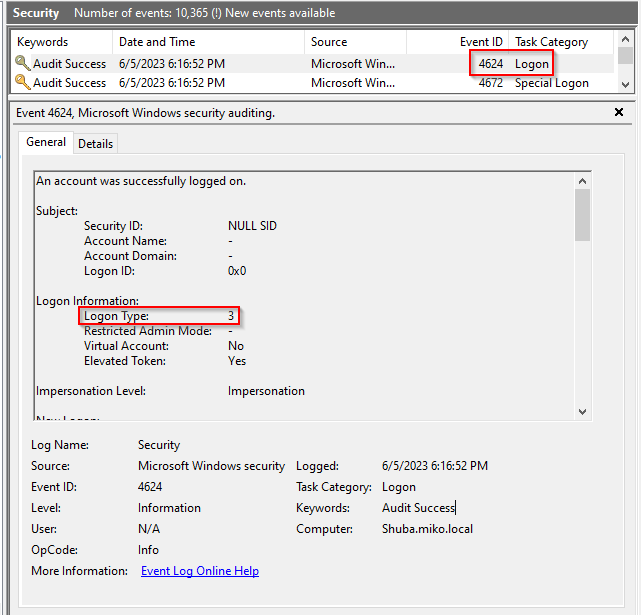This screenshot has height=615, width=641.
Task: Click description box scrollbar up arrow
Action: (x=582, y=180)
